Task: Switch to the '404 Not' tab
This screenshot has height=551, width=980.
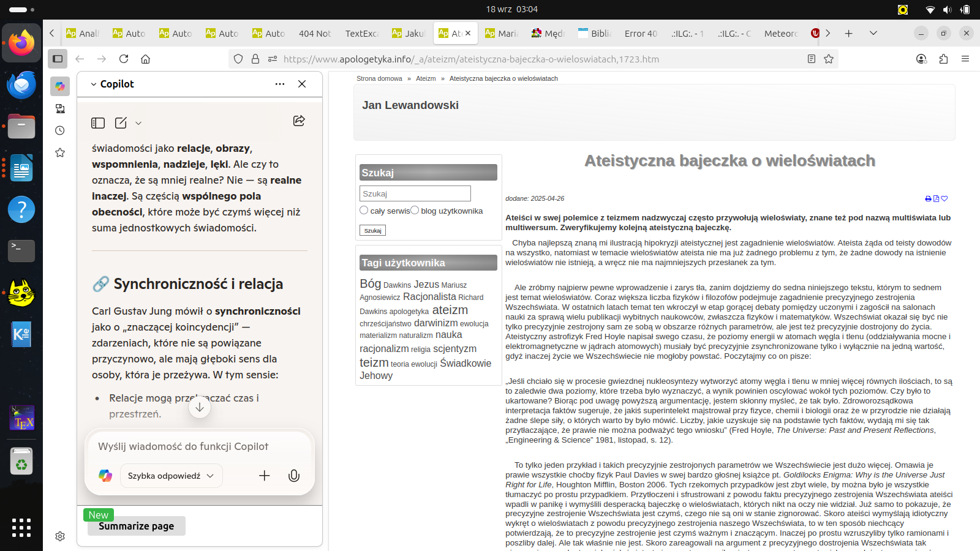Action: tap(315, 34)
